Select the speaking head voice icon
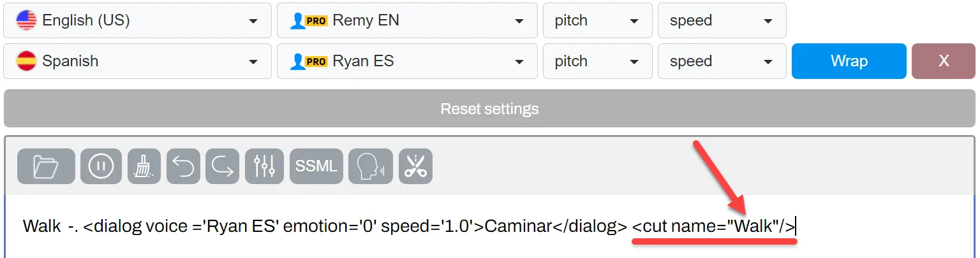This screenshot has width=980, height=258. 371,167
